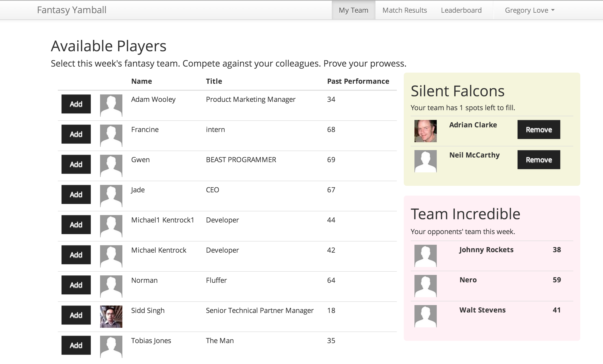Click Walt Stevens' avatar icon
Viewport: 603px width, 364px height.
pos(425,316)
